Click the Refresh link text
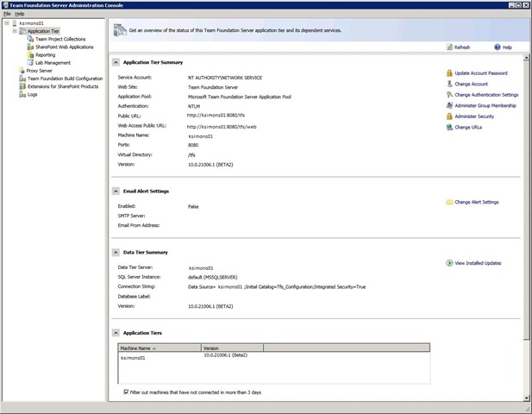Viewport: 532px width, 414px height. click(462, 47)
